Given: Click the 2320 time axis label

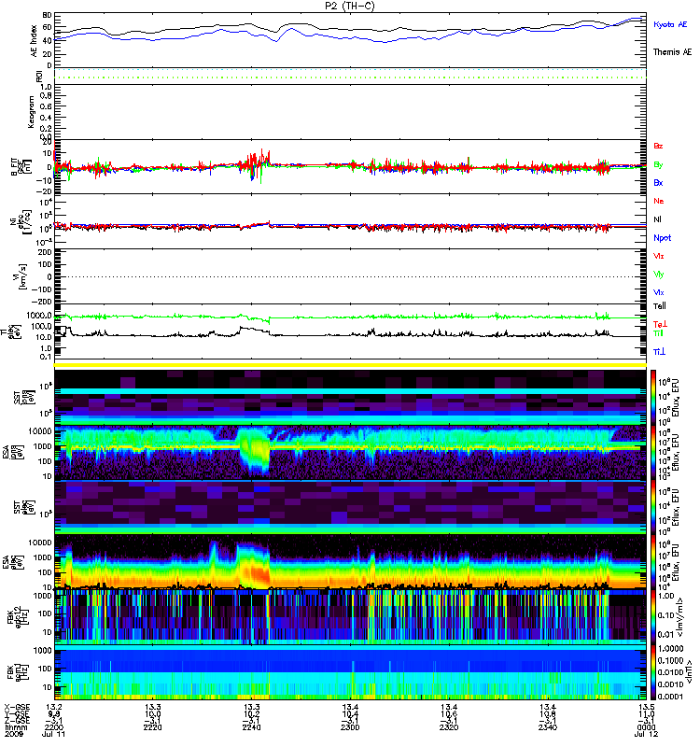Looking at the screenshot, I should click(449, 727).
